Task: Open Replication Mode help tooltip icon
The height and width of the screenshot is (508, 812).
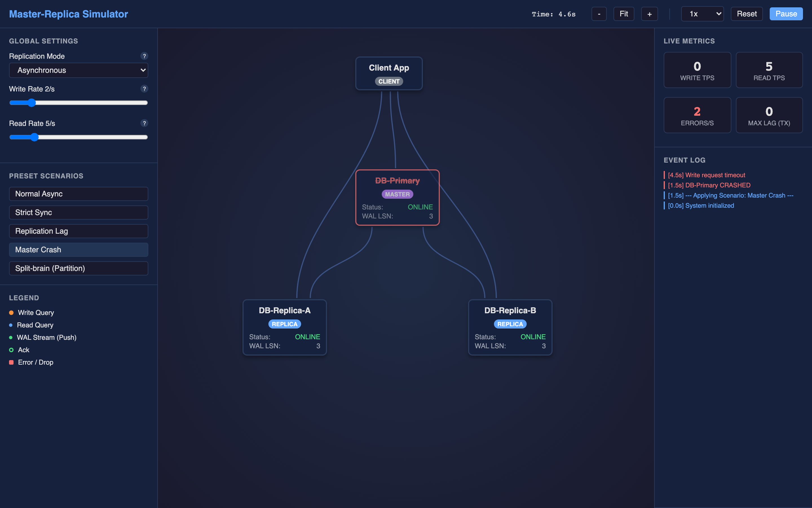Action: [144, 56]
